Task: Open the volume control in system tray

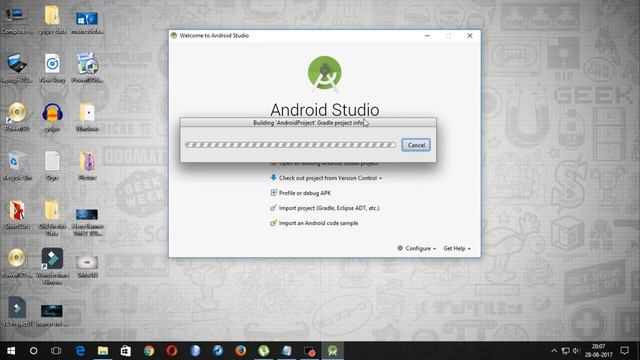Action: pyautogui.click(x=576, y=351)
